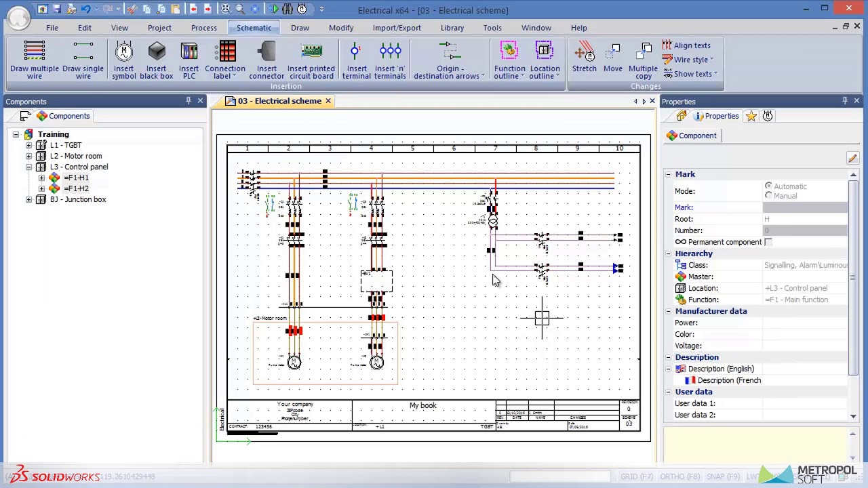Select Draw single wire tool

(83, 60)
